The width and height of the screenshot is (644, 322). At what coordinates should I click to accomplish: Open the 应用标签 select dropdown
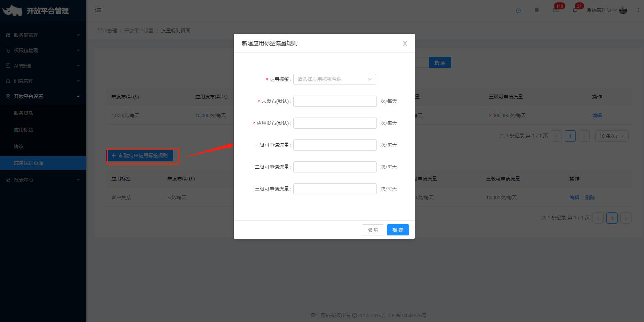pyautogui.click(x=335, y=79)
